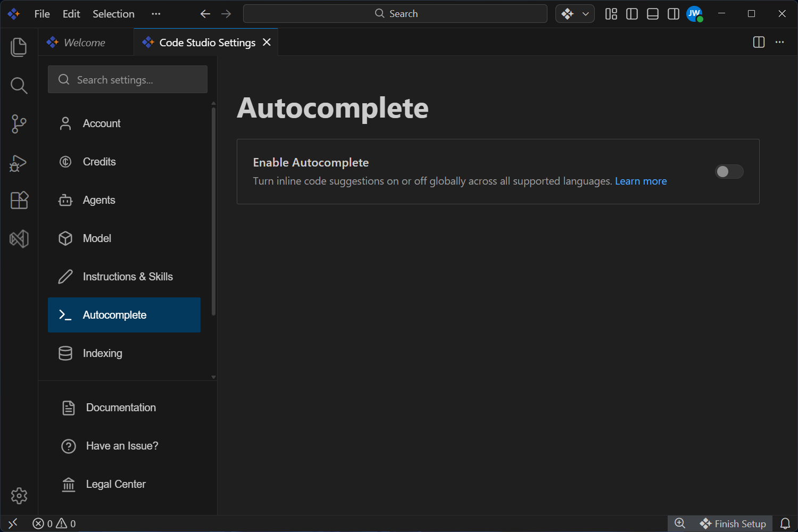Open Account settings section

[x=124, y=123]
